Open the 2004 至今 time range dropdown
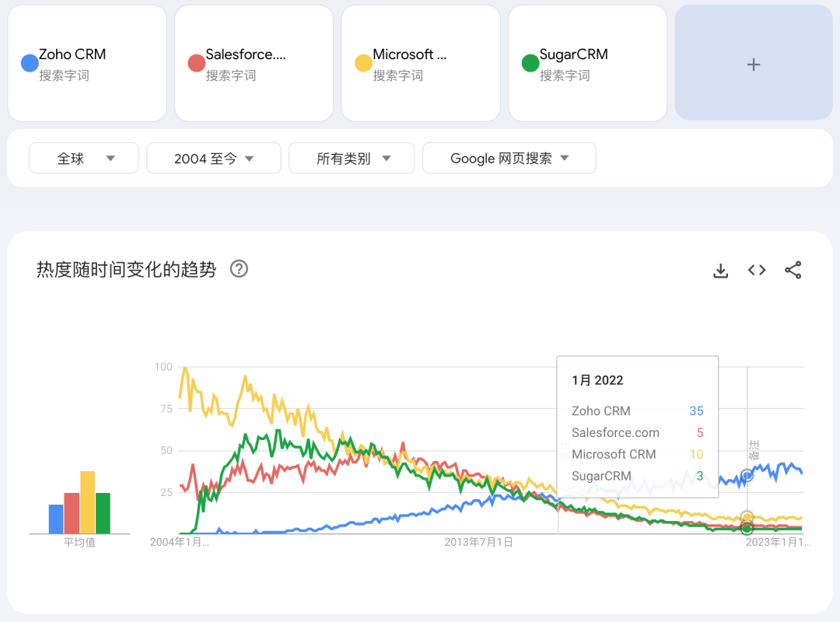 tap(214, 159)
